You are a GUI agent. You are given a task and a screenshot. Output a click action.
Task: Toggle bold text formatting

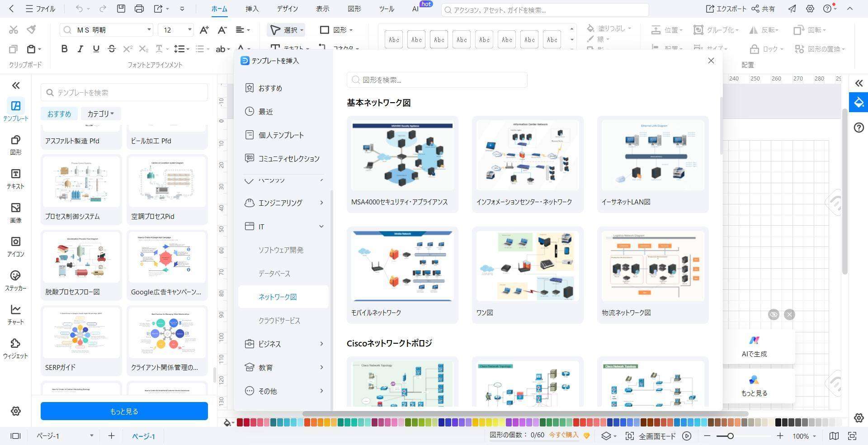coord(64,49)
